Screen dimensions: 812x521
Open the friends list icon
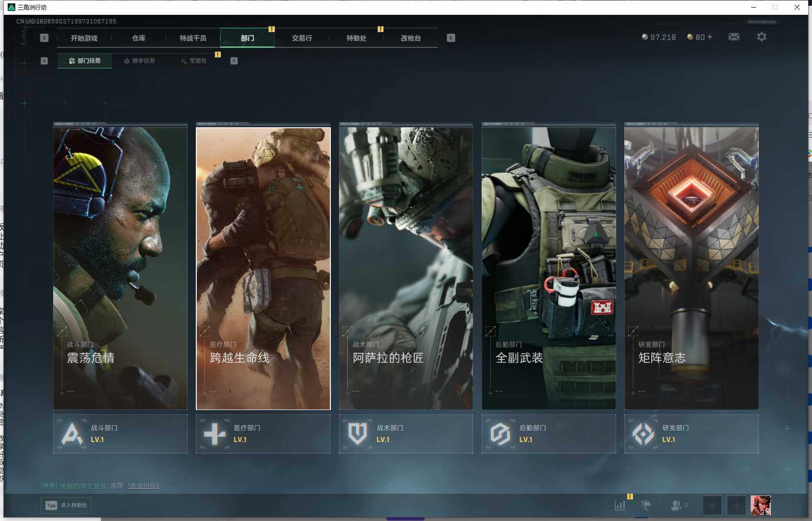pos(677,505)
